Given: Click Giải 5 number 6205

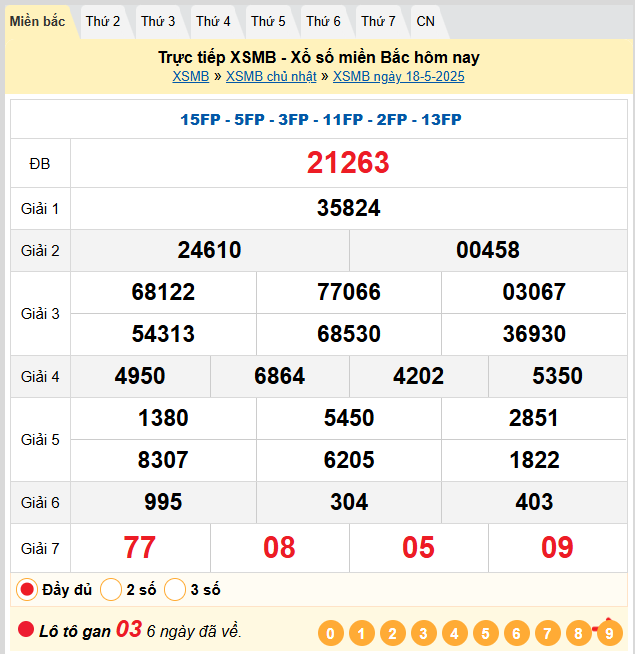Looking at the screenshot, I should coord(349,460).
